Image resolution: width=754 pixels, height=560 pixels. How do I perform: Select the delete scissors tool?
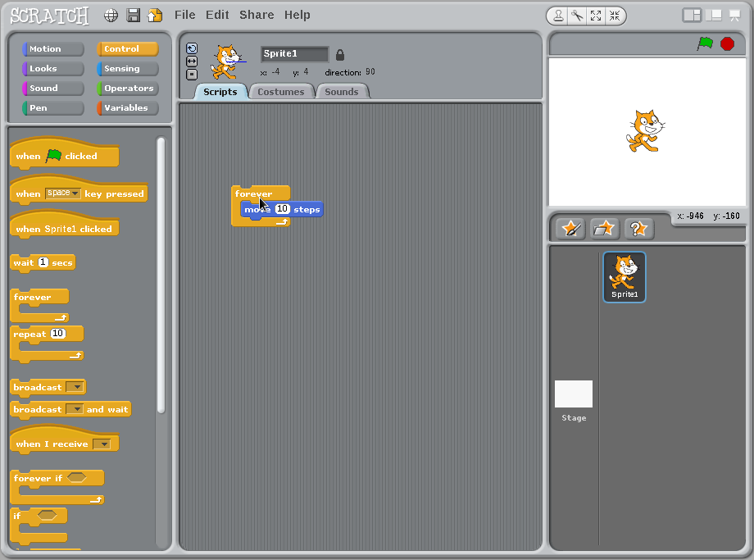click(577, 16)
